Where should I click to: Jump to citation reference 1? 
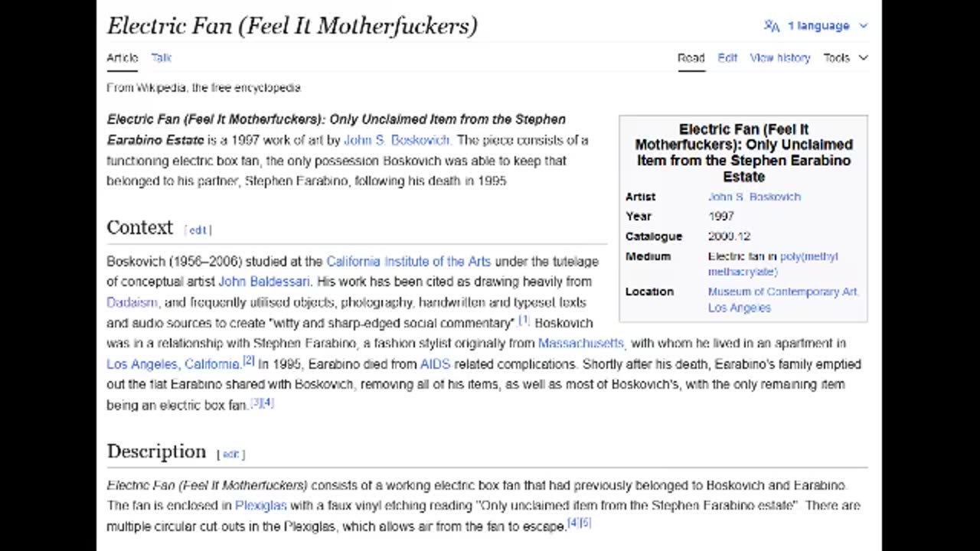[524, 321]
